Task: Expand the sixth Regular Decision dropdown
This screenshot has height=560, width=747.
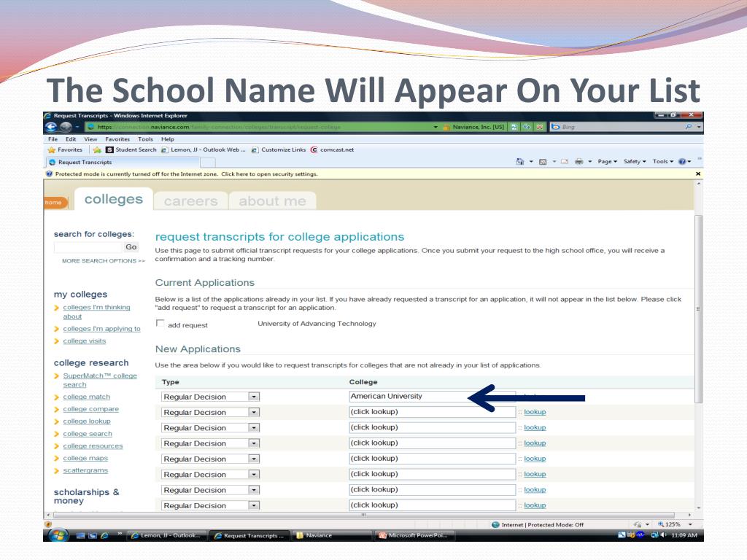Action: pos(254,474)
